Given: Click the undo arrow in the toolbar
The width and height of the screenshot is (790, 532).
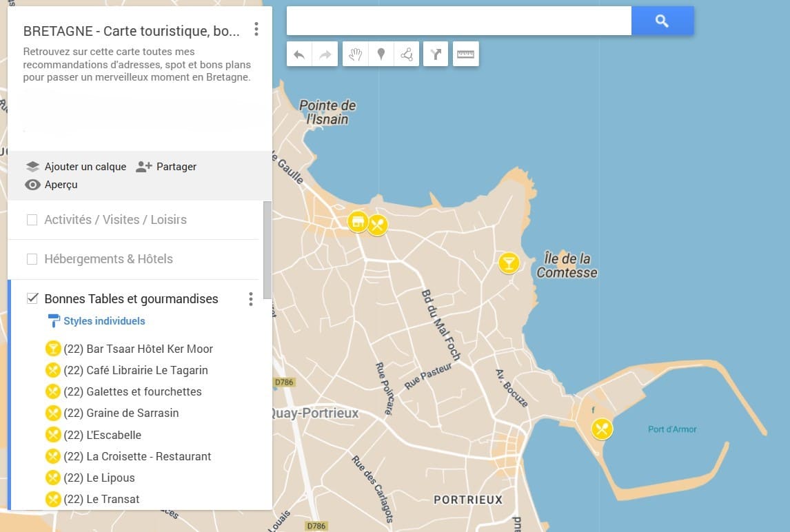Looking at the screenshot, I should coord(299,54).
